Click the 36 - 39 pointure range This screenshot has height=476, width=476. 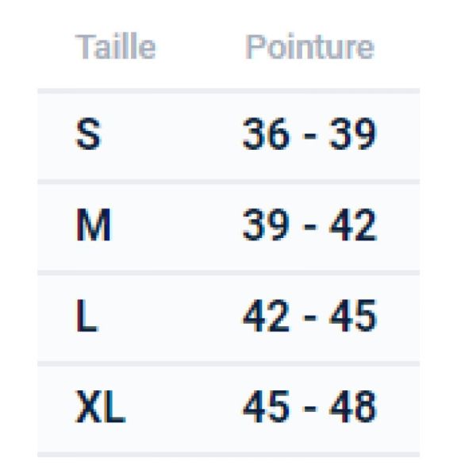(309, 134)
